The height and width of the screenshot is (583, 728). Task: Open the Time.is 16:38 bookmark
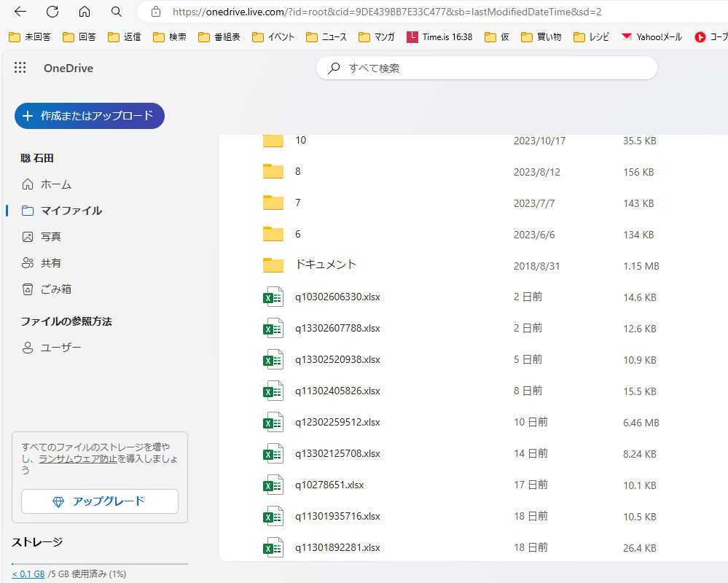[439, 37]
